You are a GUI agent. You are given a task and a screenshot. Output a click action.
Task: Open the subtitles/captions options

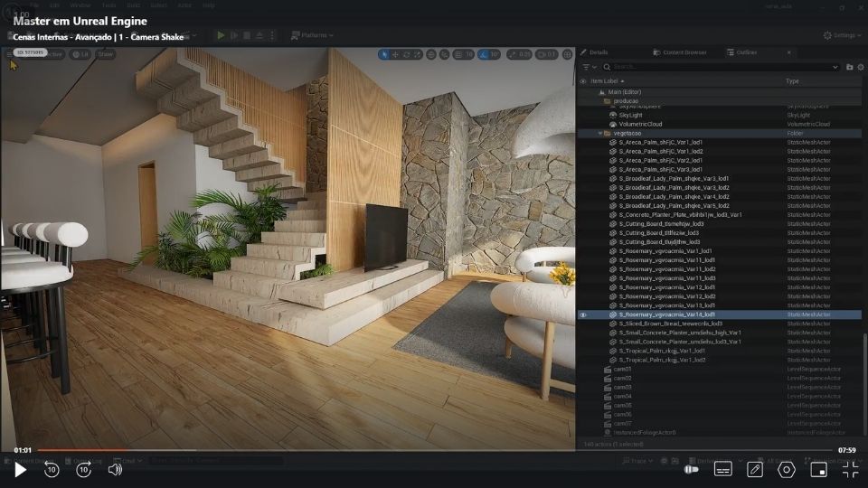point(723,470)
